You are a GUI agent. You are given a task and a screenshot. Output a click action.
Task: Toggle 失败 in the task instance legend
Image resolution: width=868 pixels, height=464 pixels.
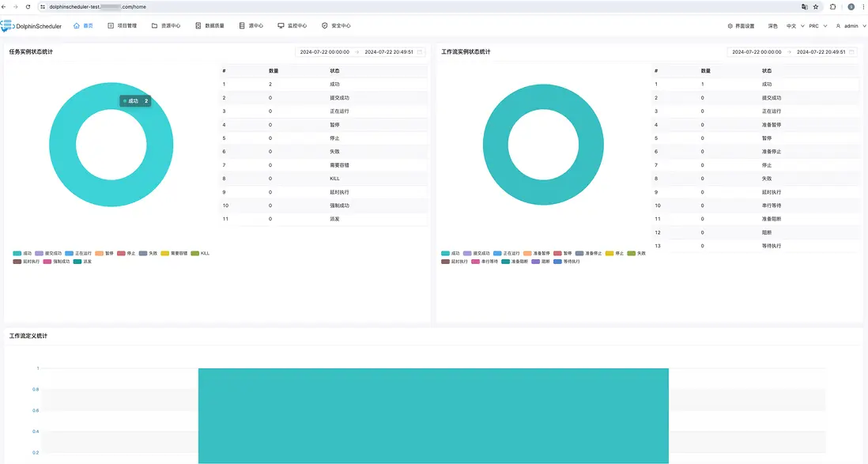(x=149, y=253)
